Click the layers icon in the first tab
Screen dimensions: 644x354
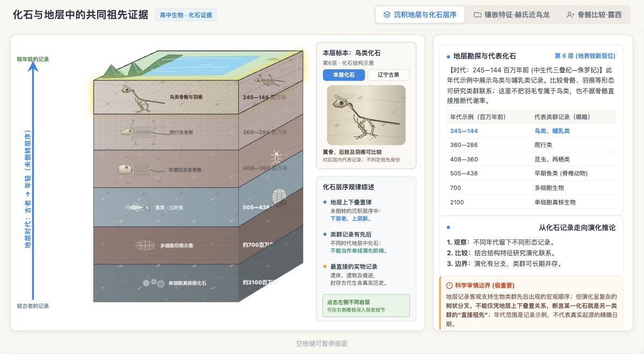pyautogui.click(x=386, y=15)
